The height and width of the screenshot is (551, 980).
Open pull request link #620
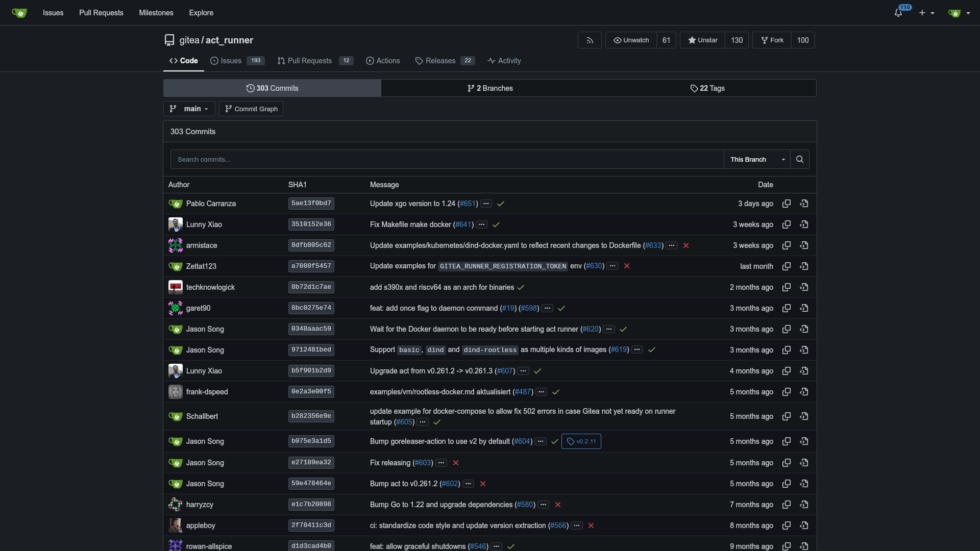click(591, 329)
